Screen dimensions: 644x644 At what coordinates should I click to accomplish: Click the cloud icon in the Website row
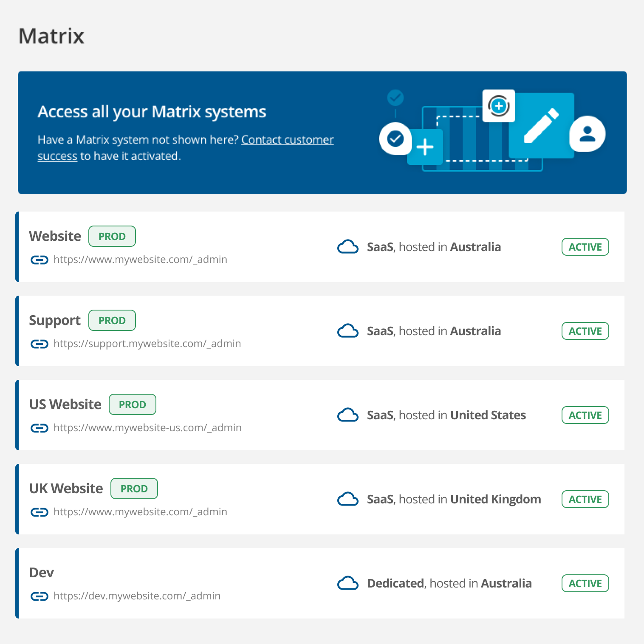pyautogui.click(x=347, y=247)
